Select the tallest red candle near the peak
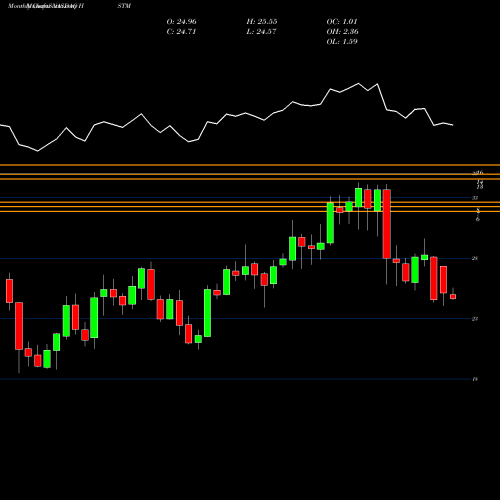This screenshot has width=500, height=500. pyautogui.click(x=386, y=224)
